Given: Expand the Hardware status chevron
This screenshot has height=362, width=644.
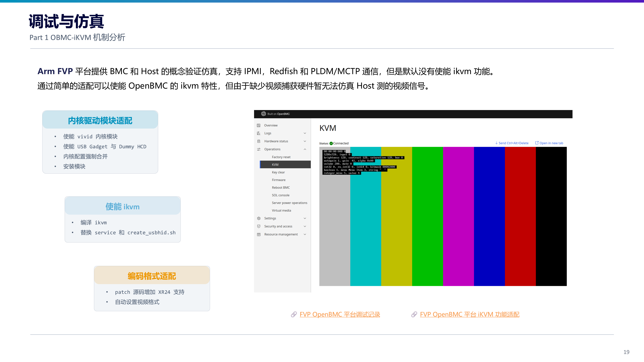Looking at the screenshot, I should point(305,141).
